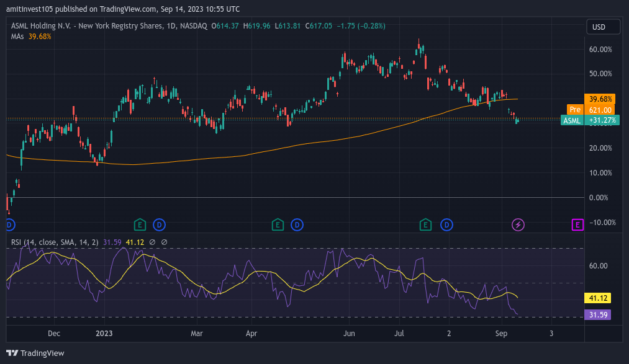Click the first earnings E marker near January
The width and height of the screenshot is (629, 364).
pos(140,225)
